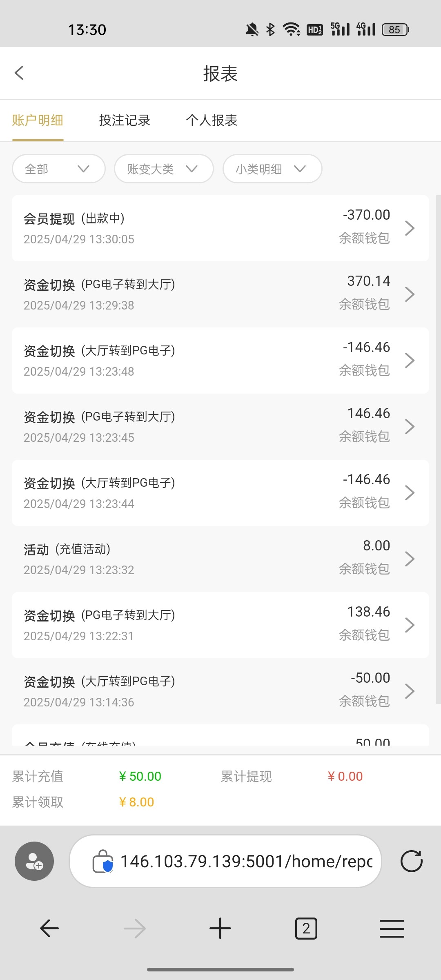Image resolution: width=441 pixels, height=980 pixels.
Task: Switch to the 个人报表 tab
Action: coord(212,120)
